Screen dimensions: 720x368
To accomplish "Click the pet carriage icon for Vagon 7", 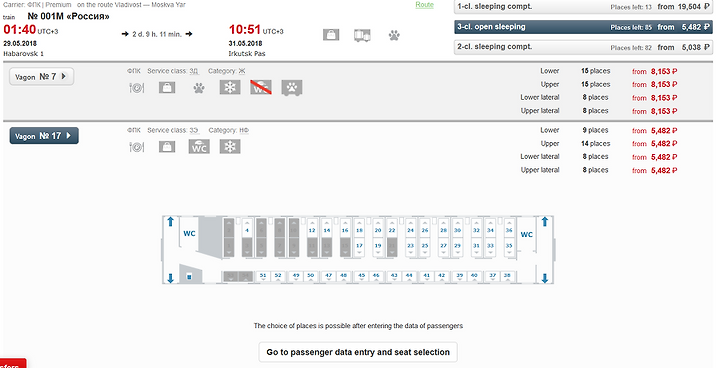I will tap(292, 87).
